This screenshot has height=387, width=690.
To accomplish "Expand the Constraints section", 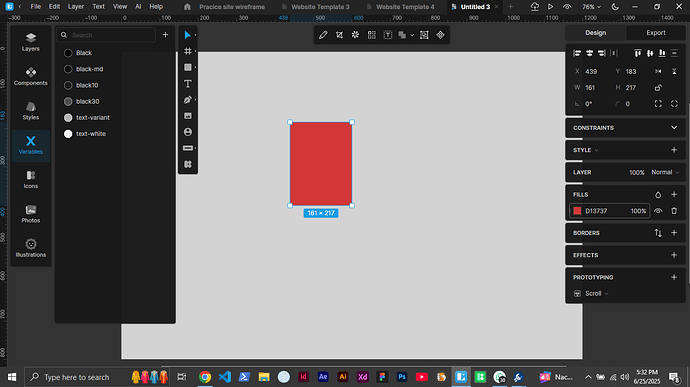I will [674, 128].
